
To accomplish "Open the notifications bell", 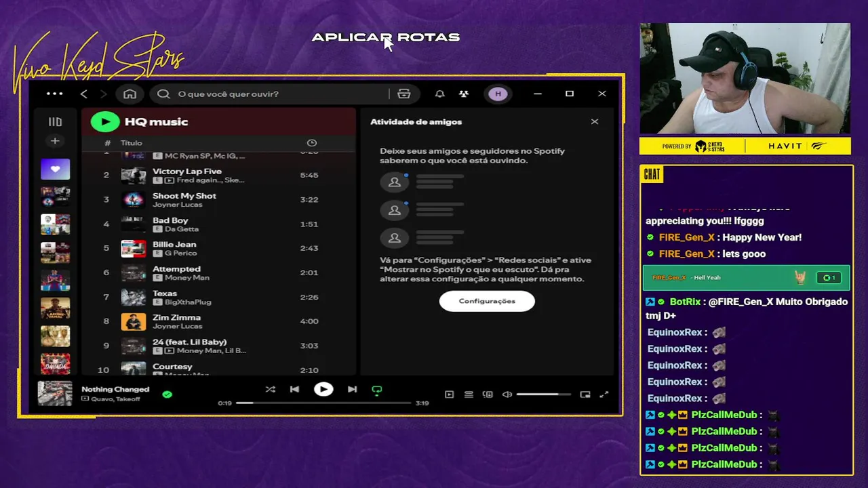I will tap(439, 94).
